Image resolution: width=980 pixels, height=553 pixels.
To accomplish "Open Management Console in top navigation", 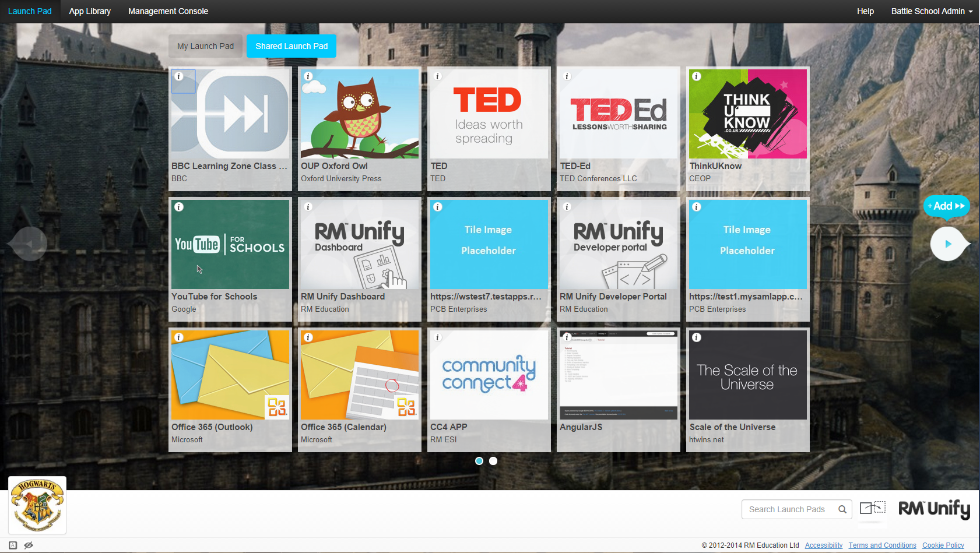I will (x=168, y=11).
